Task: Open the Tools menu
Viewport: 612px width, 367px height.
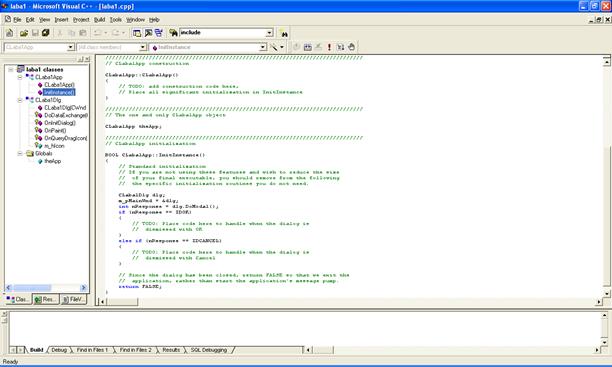Action: click(116, 20)
